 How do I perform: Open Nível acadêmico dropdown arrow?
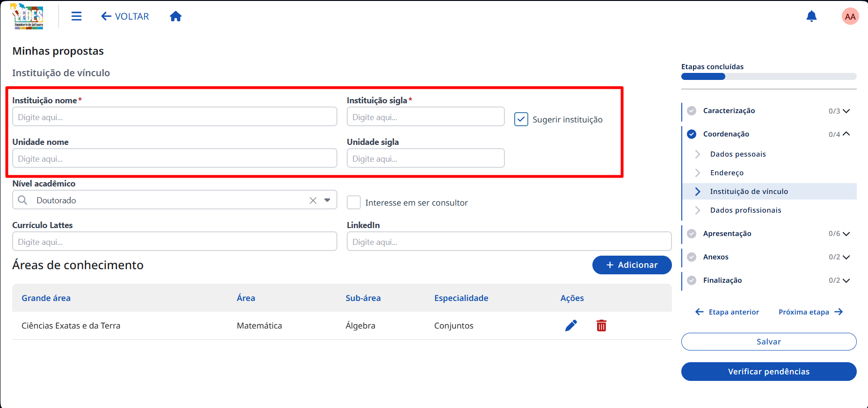point(327,200)
